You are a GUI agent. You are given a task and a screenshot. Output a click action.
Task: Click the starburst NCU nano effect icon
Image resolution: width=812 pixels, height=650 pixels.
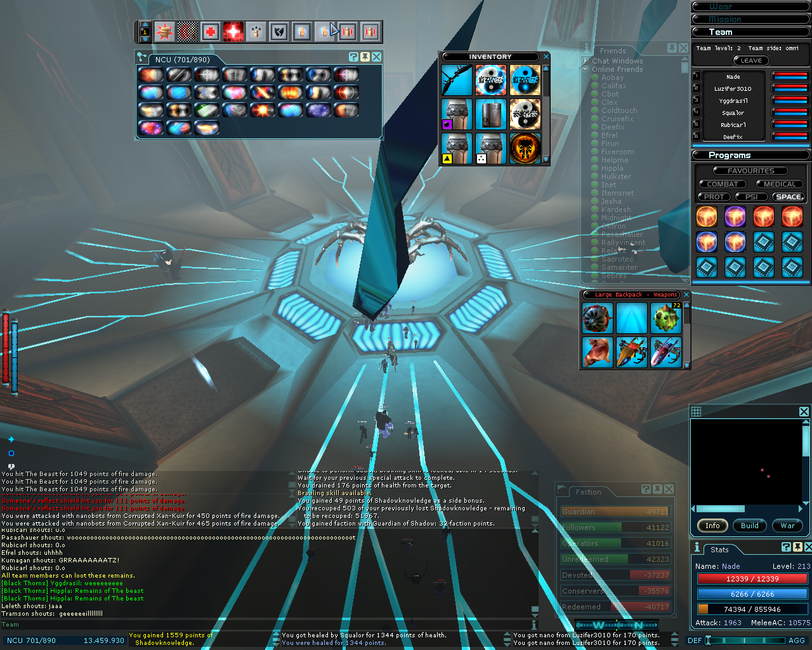(x=263, y=110)
